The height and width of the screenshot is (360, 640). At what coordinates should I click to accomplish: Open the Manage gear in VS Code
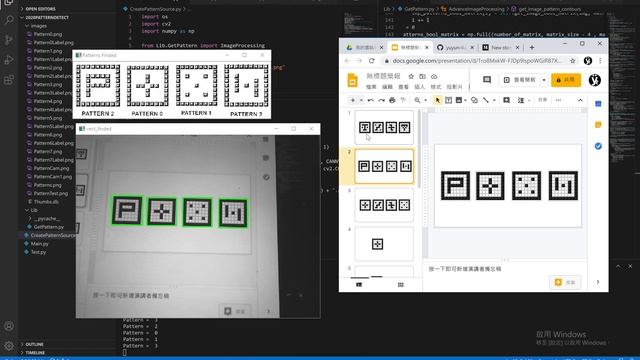click(9, 346)
